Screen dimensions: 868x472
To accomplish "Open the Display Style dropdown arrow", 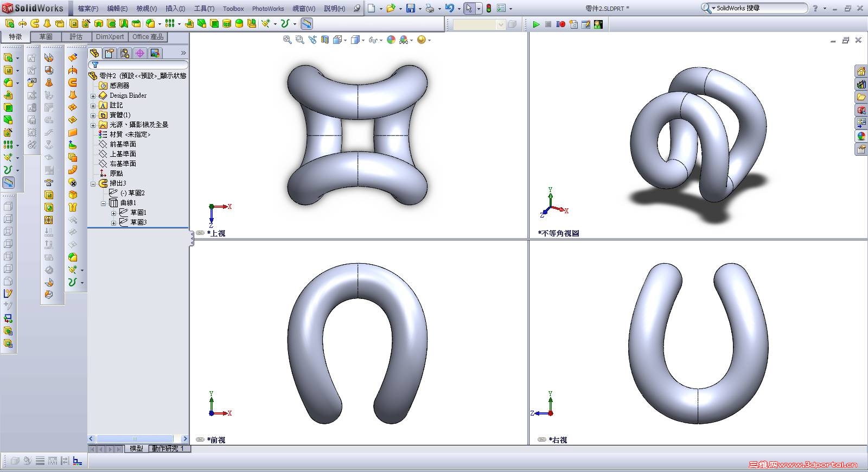I will click(362, 40).
